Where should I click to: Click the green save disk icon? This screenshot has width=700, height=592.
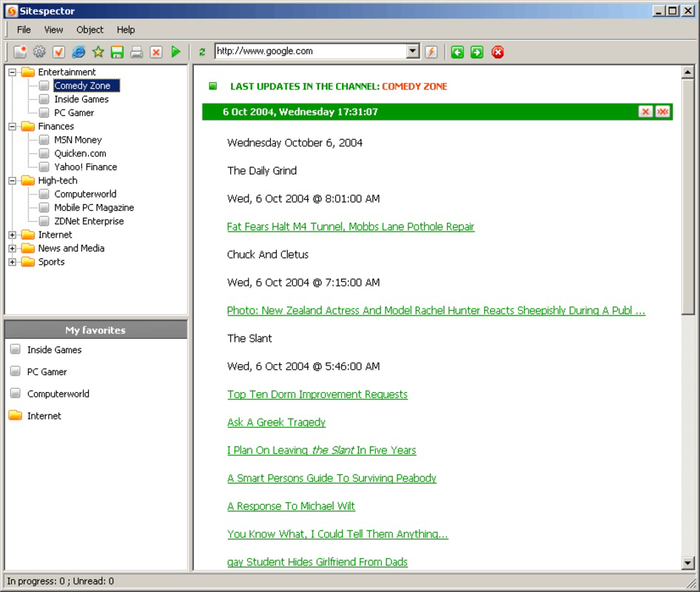click(x=117, y=52)
